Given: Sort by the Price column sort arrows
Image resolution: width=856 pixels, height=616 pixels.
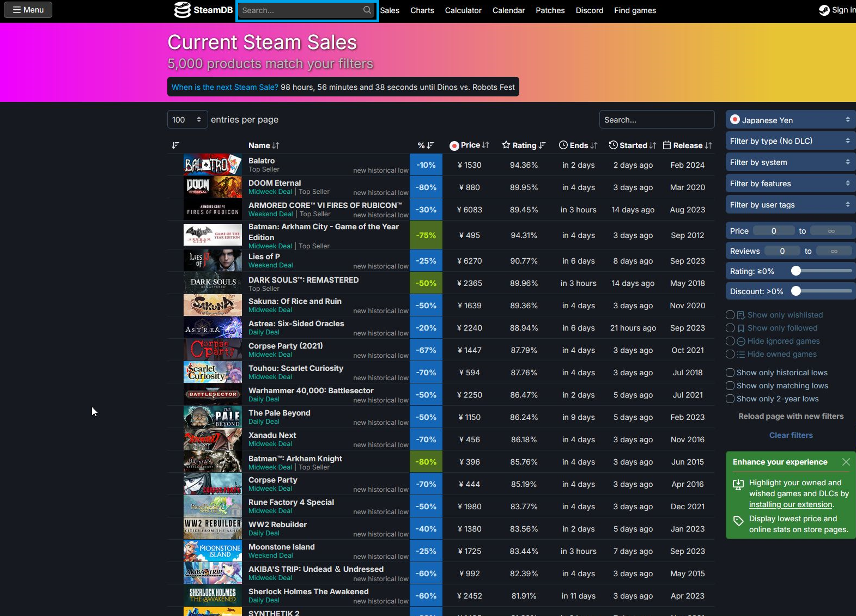Looking at the screenshot, I should click(x=485, y=145).
